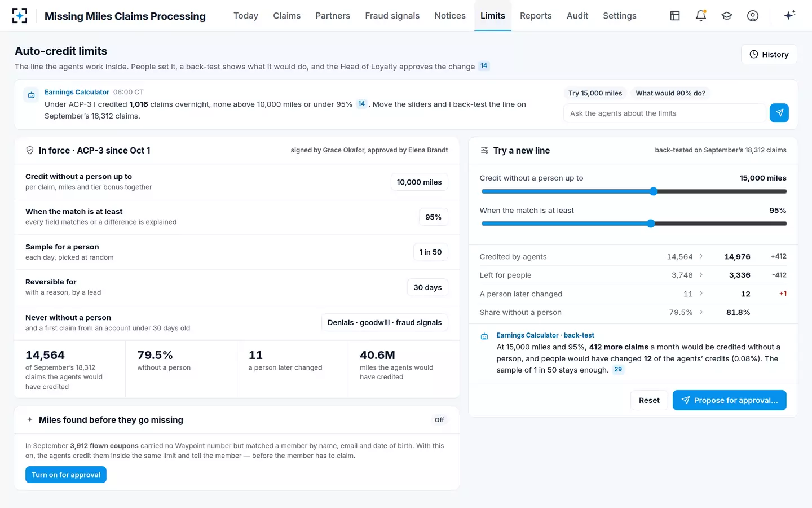This screenshot has height=508, width=812.
Task: Send the question with the paper plane button
Action: coord(779,113)
